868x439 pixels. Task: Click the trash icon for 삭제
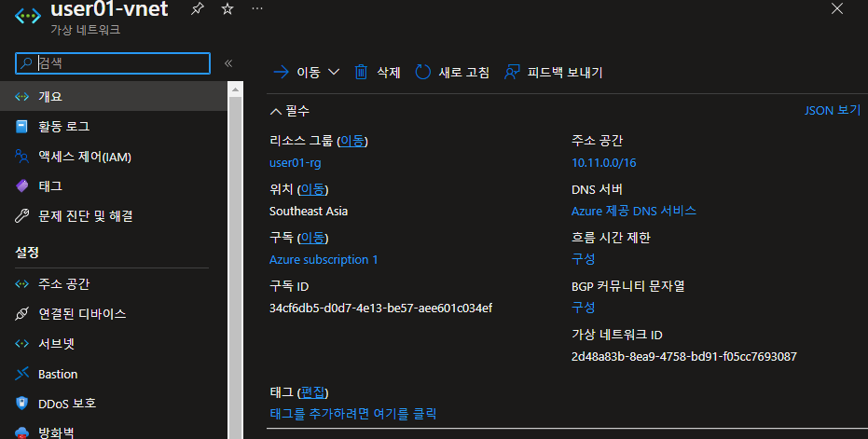coord(361,72)
